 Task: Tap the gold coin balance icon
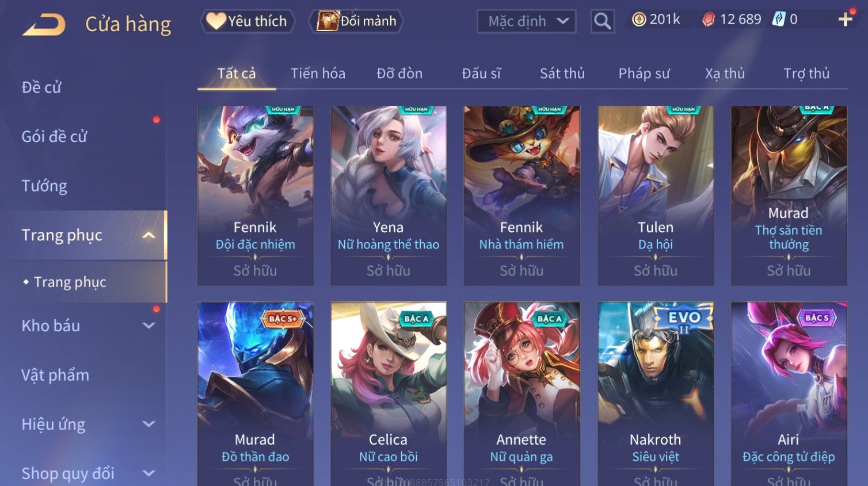(638, 20)
